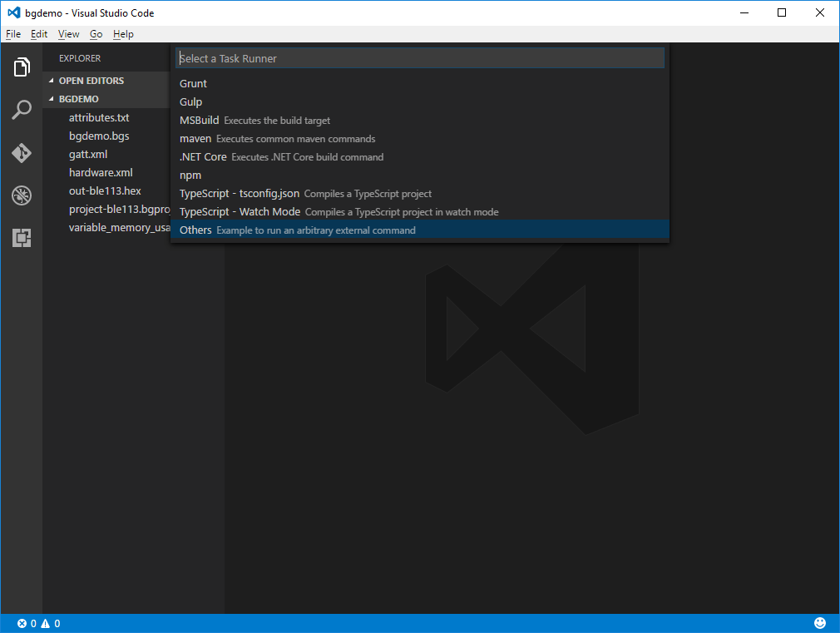Maximize the VS Code window
Screen dimensions: 840x633
pos(782,12)
